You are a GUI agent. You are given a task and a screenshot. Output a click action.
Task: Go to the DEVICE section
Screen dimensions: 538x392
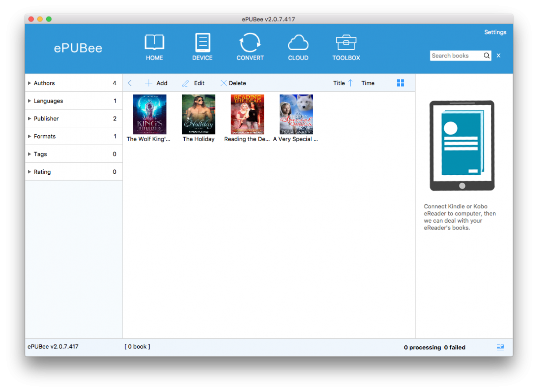point(202,43)
